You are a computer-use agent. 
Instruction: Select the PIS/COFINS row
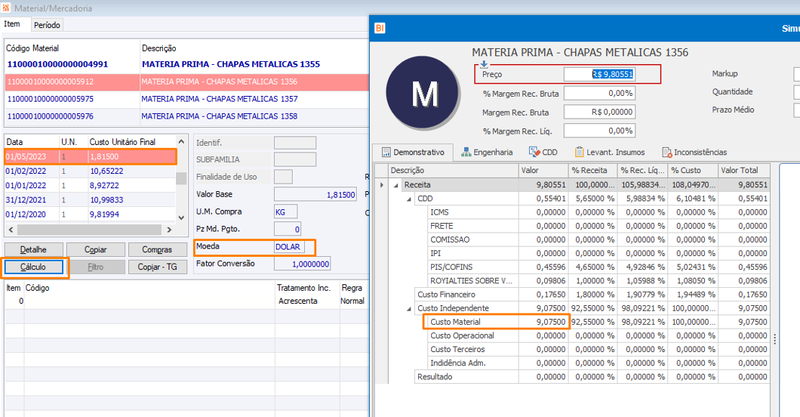pos(598,267)
